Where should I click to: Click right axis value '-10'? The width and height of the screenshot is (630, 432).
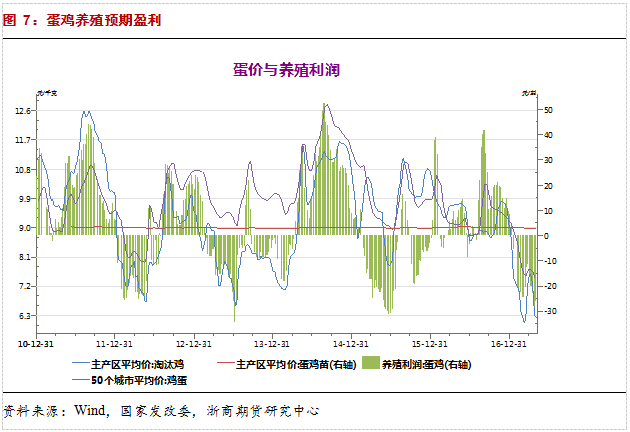(x=550, y=261)
